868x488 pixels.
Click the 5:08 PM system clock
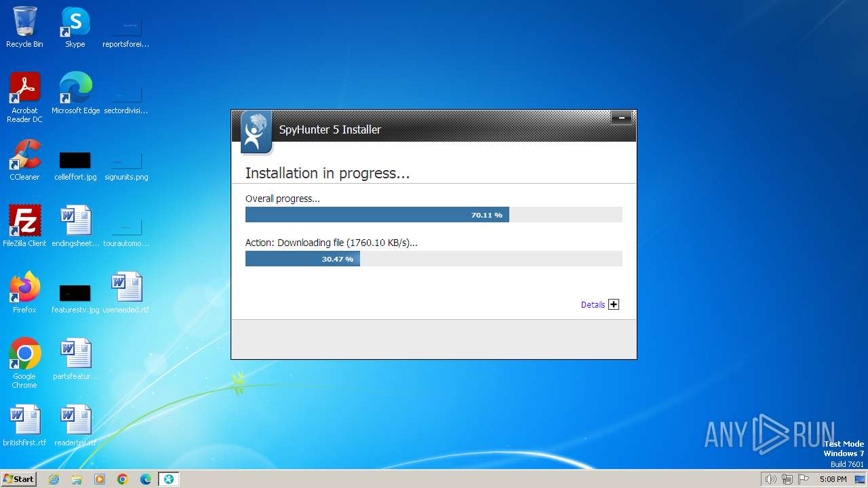pos(833,479)
